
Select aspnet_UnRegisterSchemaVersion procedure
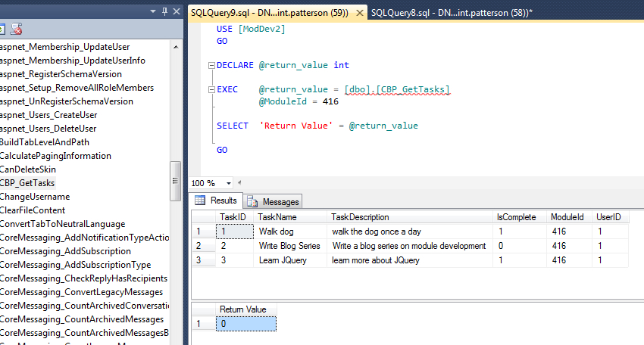click(67, 101)
